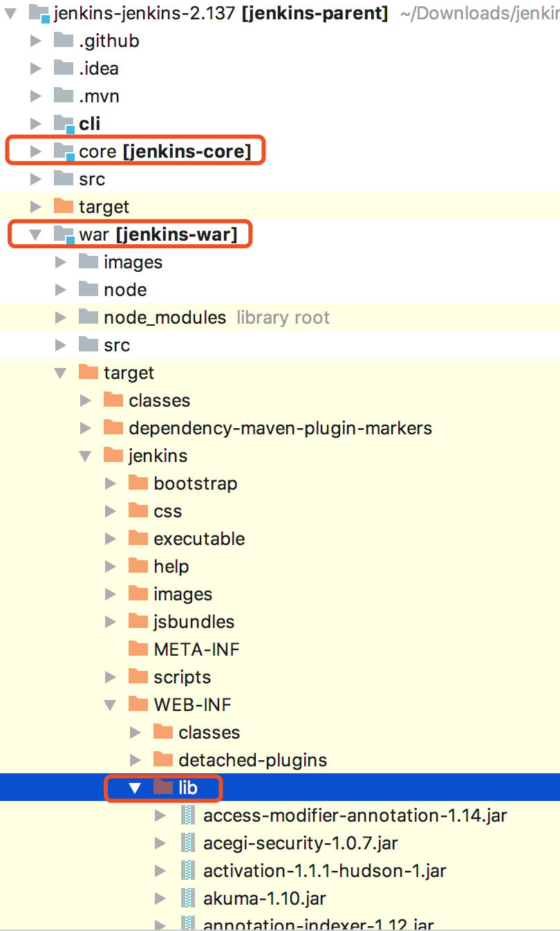Click the META-INF folder icon
The image size is (560, 931).
click(x=138, y=649)
